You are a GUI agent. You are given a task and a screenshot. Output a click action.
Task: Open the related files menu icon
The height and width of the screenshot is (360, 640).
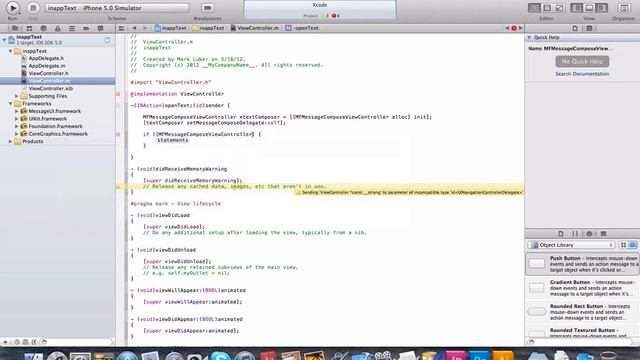click(122, 28)
